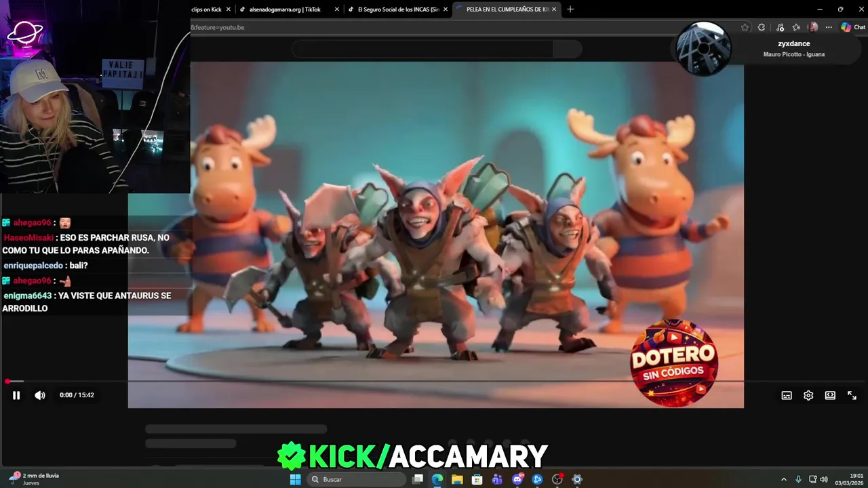Open Task View from the taskbar
Viewport: 868px width, 488px height.
pos(418,479)
